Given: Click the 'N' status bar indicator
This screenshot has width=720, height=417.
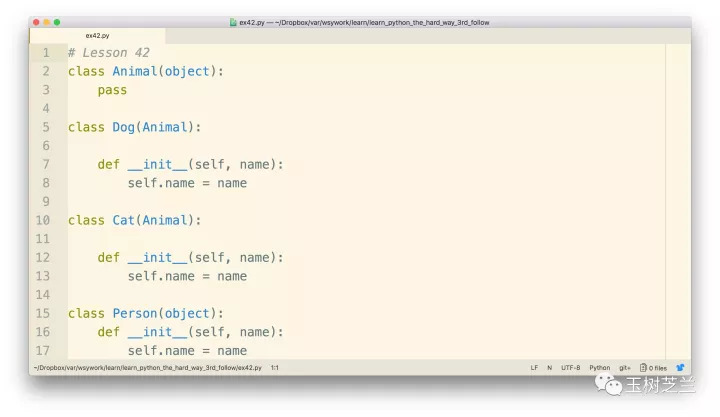Looking at the screenshot, I should pos(549,367).
